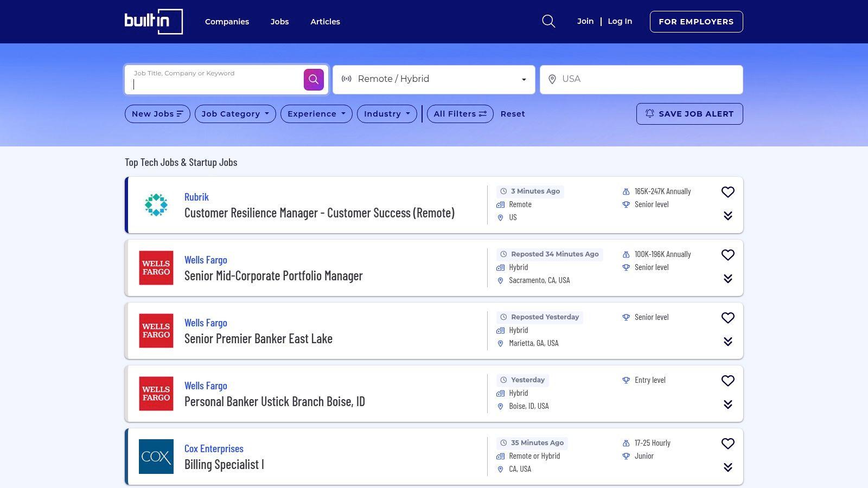
Task: Expand the Personal Banker Ustick Branch card
Action: point(728,404)
